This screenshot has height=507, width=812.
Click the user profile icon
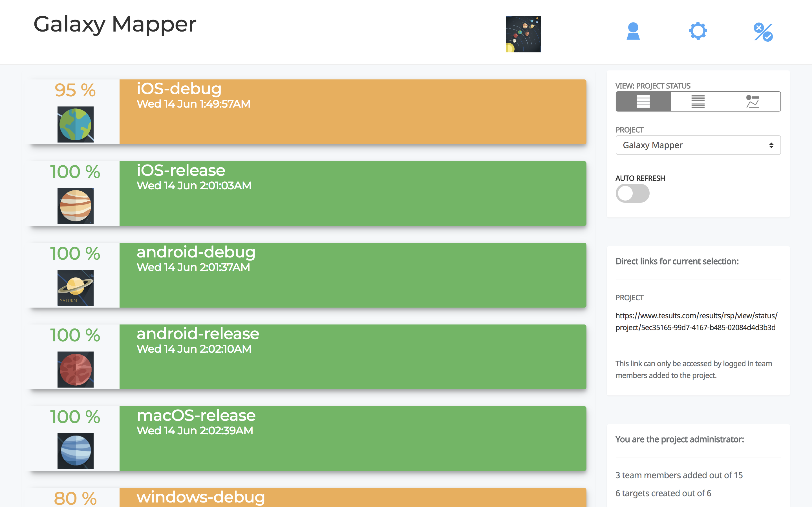(x=633, y=31)
